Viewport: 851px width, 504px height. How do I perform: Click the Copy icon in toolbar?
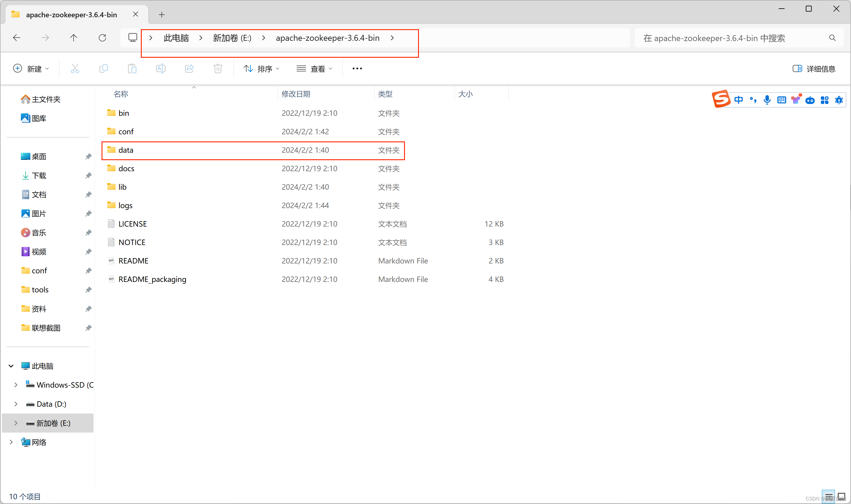104,68
